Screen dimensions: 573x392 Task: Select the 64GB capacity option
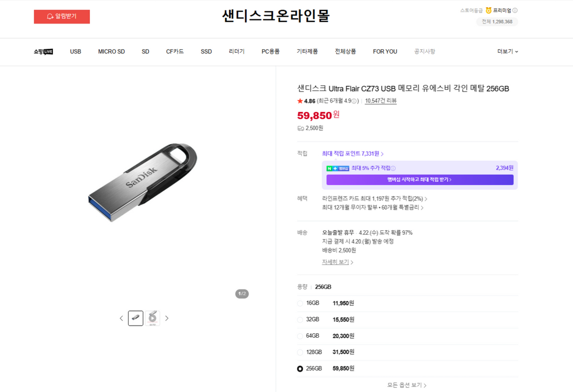300,336
